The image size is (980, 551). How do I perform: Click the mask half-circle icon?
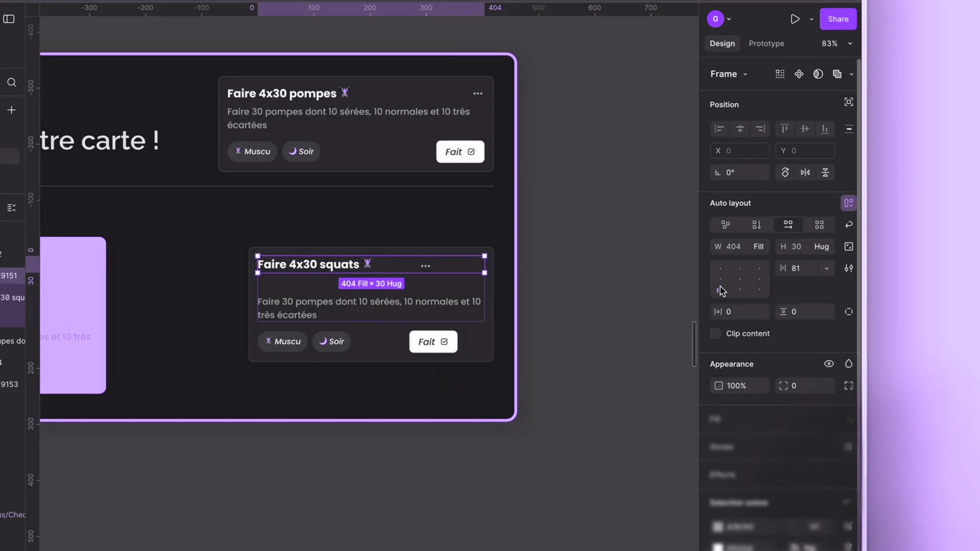(x=818, y=74)
